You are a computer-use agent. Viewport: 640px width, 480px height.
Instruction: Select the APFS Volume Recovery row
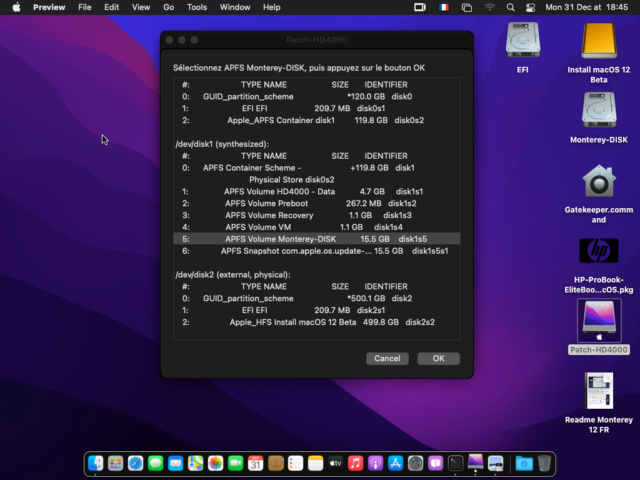pyautogui.click(x=317, y=215)
